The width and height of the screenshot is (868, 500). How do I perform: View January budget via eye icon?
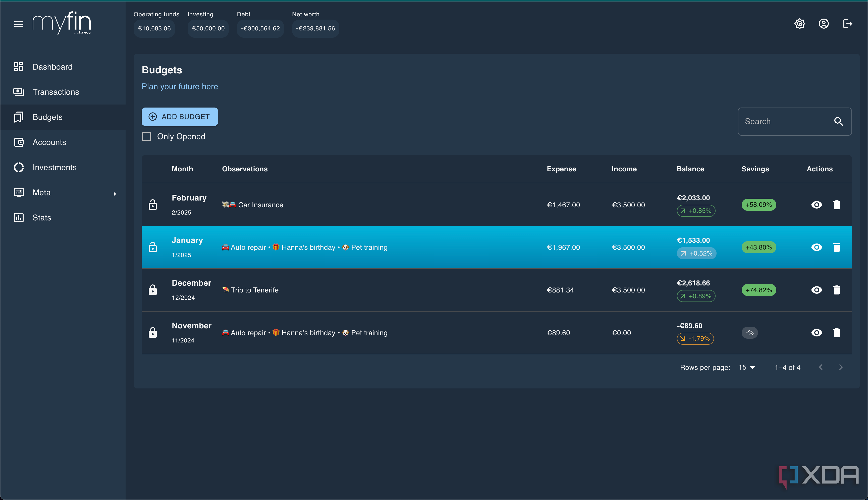(817, 247)
